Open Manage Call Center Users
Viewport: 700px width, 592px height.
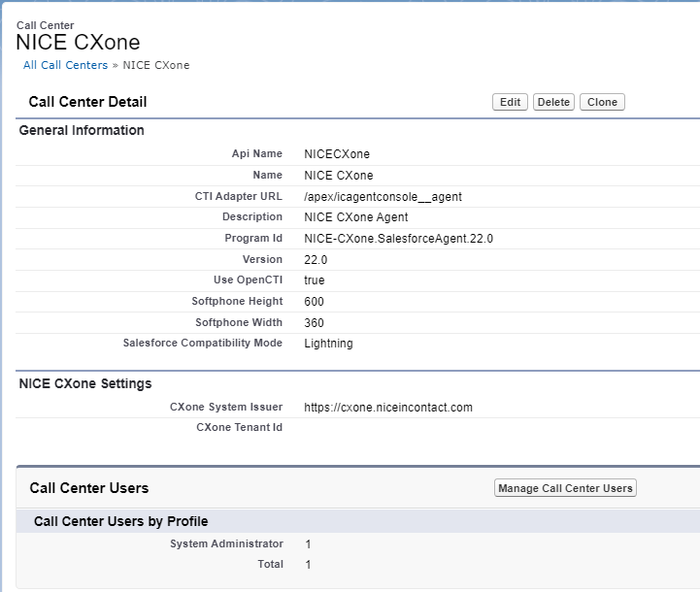(565, 488)
